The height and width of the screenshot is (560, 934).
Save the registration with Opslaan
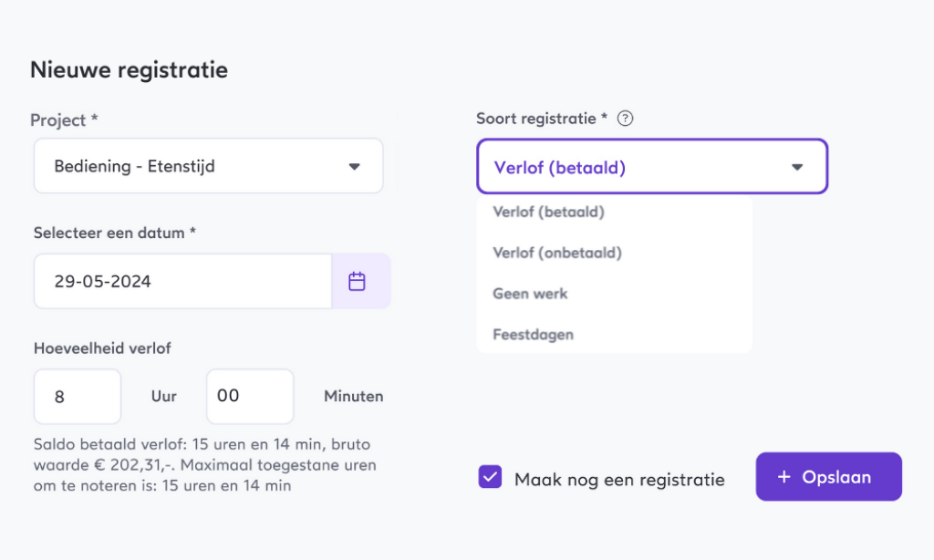pyautogui.click(x=828, y=477)
